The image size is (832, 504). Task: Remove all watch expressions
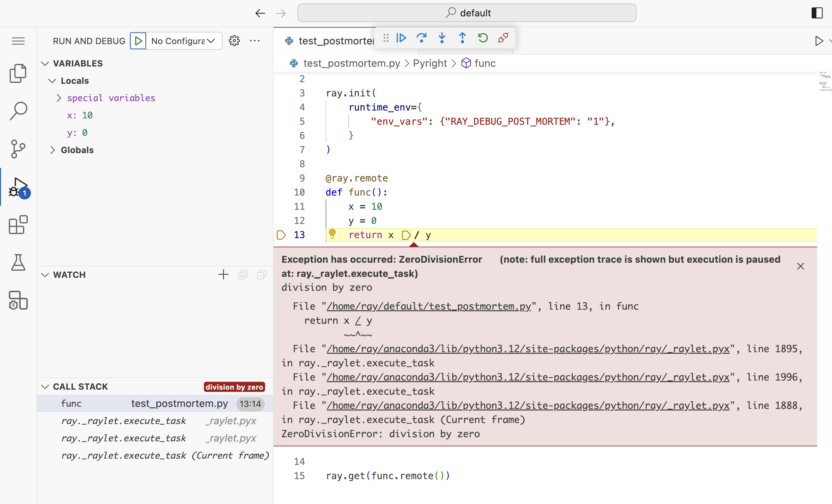click(242, 274)
